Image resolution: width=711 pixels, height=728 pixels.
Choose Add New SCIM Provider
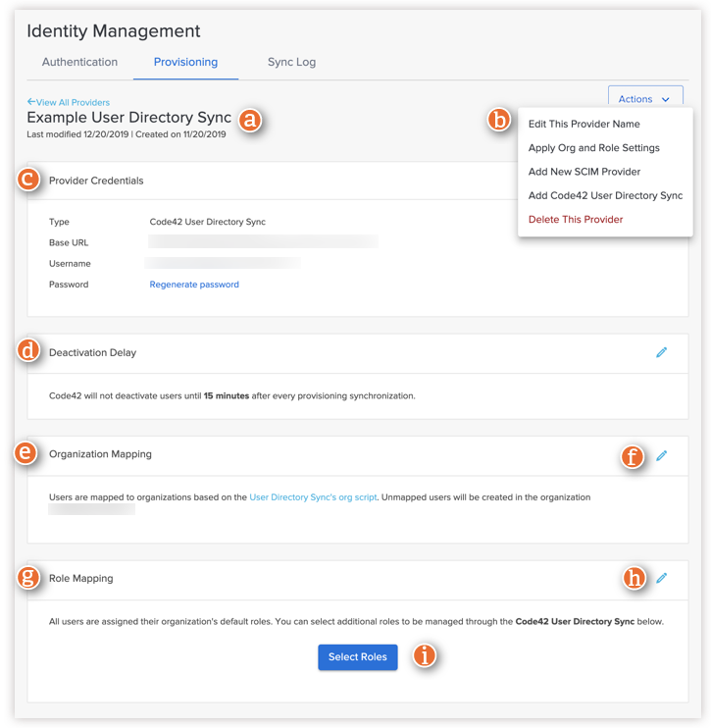coord(584,172)
